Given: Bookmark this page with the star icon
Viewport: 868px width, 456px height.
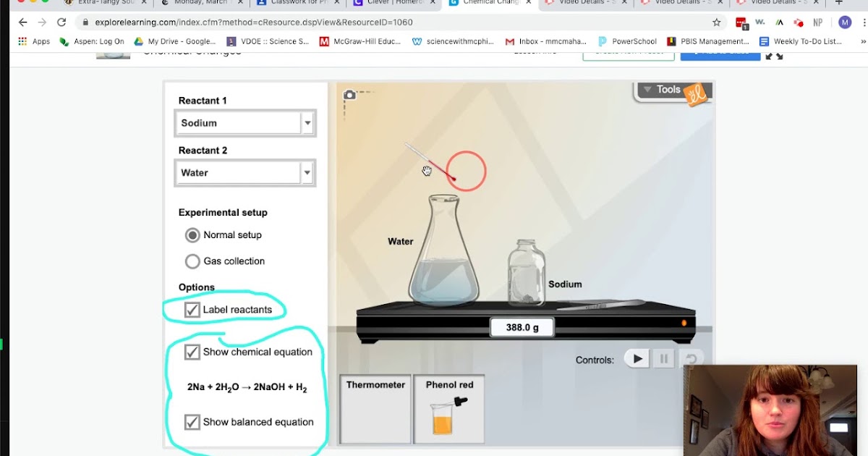Looking at the screenshot, I should 717,22.
